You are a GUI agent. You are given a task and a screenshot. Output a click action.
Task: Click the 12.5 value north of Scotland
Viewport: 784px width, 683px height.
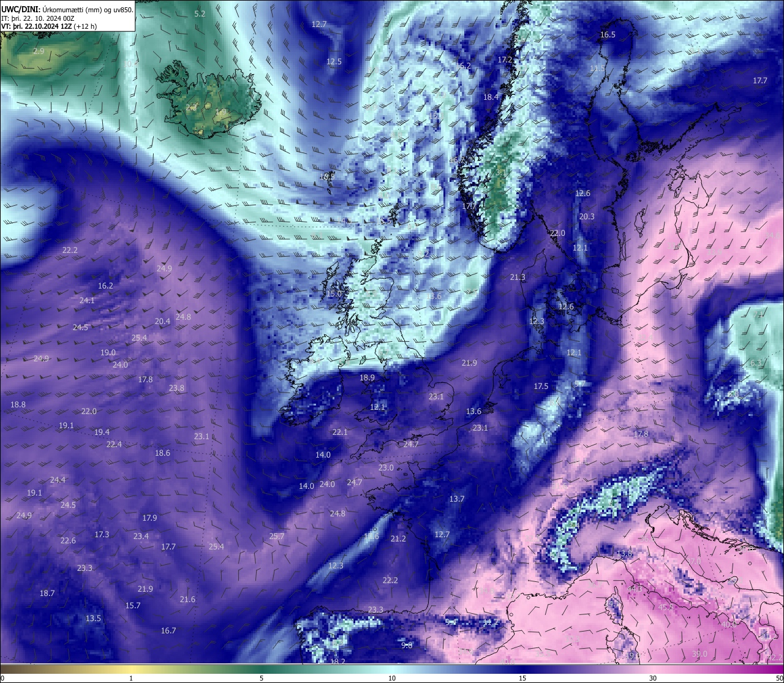334,61
